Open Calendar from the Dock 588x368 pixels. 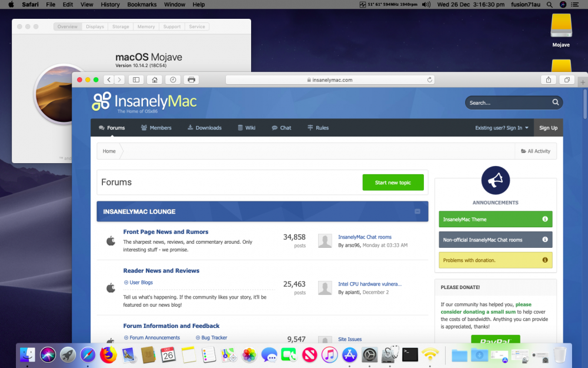[x=168, y=354]
